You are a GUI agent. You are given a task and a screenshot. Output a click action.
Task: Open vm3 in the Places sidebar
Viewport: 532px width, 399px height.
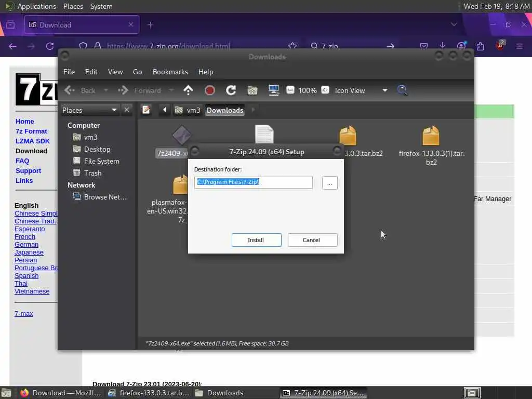pos(85,137)
